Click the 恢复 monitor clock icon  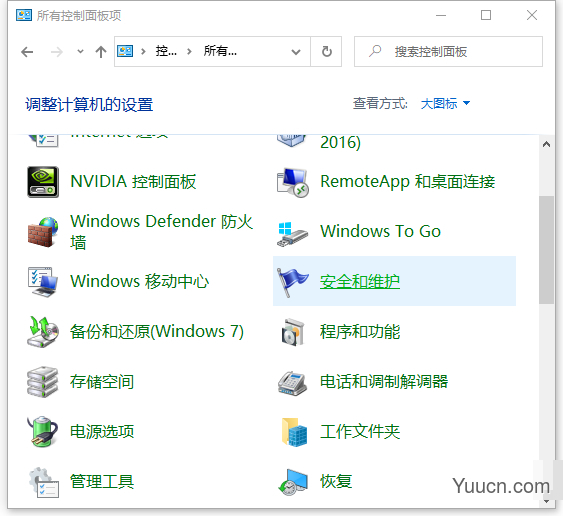293,482
